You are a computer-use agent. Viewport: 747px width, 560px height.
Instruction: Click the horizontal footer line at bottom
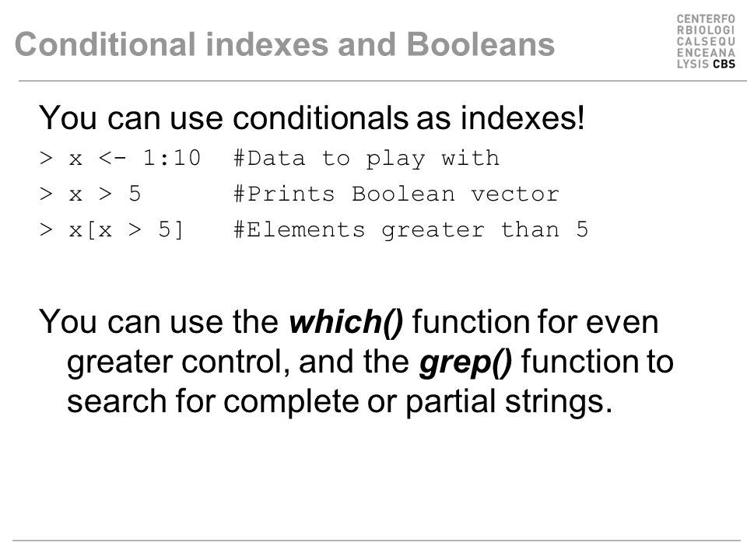pyautogui.click(x=377, y=541)
